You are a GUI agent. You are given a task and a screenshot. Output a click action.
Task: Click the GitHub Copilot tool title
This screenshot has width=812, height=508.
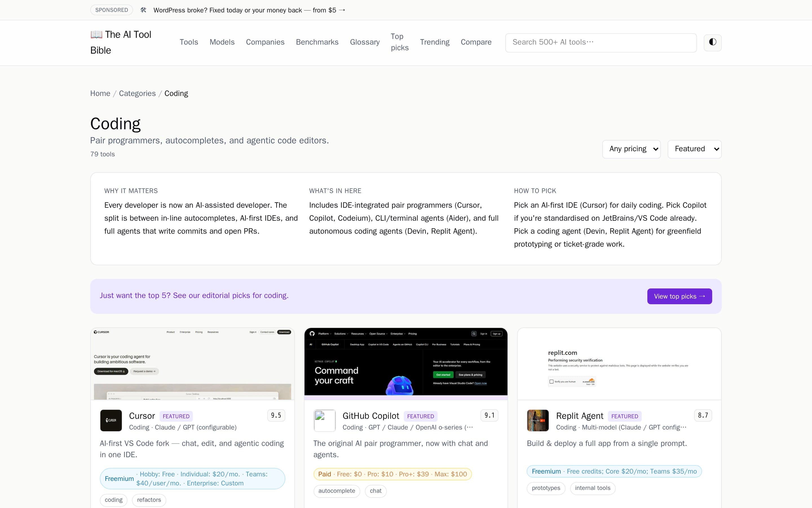coord(371,416)
